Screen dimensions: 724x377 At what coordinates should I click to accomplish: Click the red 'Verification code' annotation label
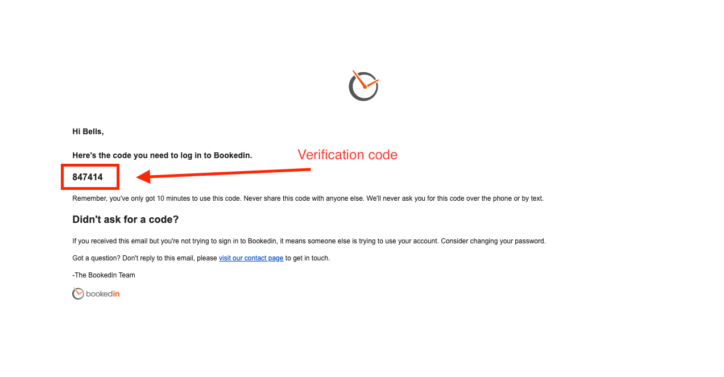347,154
